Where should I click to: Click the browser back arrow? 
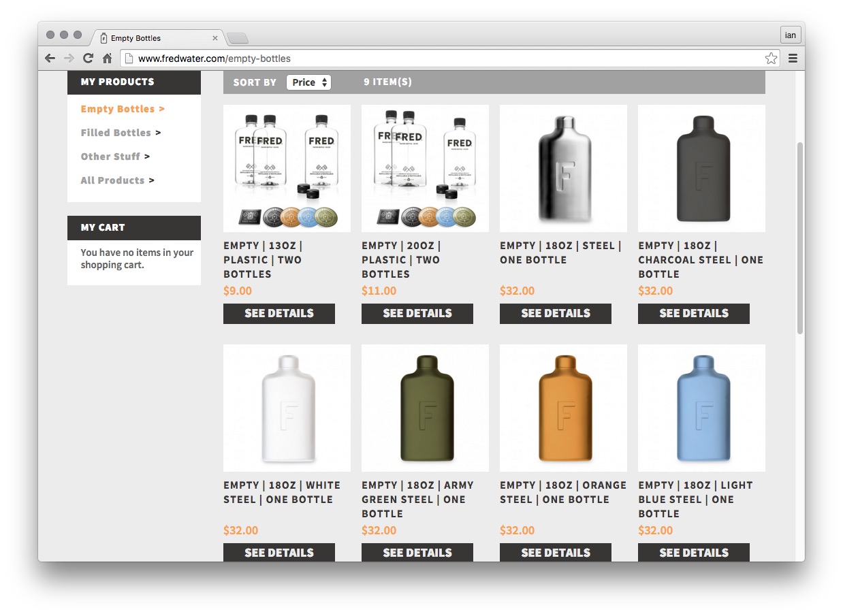coord(50,59)
